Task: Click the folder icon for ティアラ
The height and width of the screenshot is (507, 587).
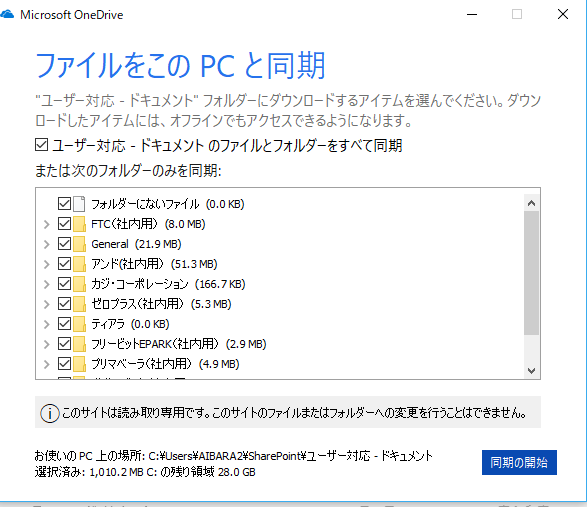Action: 79,324
